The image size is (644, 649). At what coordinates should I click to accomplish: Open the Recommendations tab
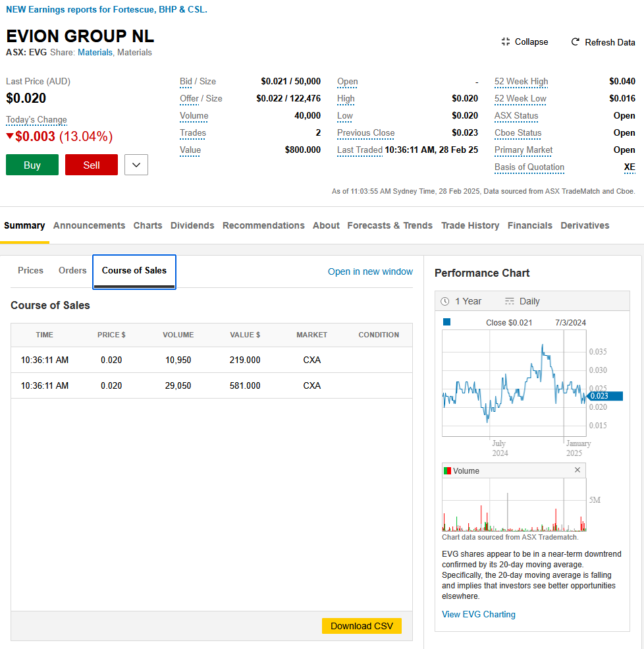click(263, 225)
